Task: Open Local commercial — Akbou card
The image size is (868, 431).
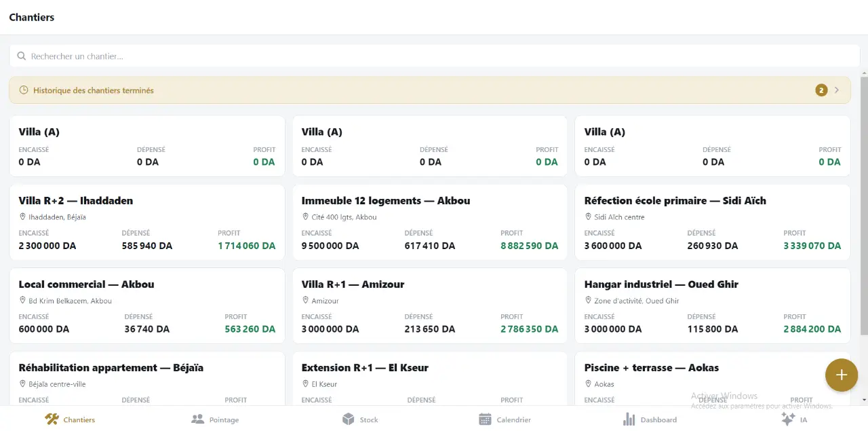Action: click(x=147, y=306)
